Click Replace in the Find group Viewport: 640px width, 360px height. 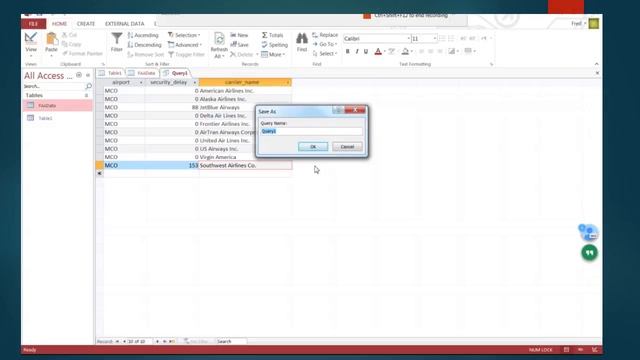pyautogui.click(x=325, y=35)
